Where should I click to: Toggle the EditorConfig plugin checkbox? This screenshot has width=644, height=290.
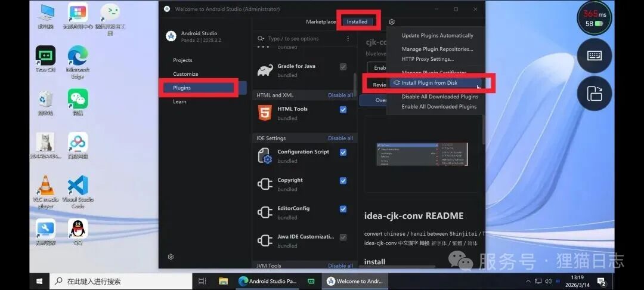click(343, 209)
